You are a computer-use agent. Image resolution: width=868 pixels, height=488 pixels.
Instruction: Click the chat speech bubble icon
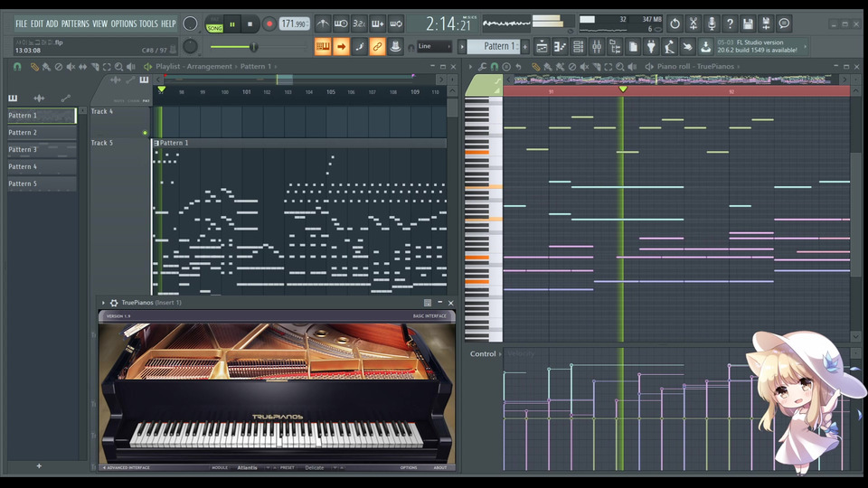click(x=785, y=23)
